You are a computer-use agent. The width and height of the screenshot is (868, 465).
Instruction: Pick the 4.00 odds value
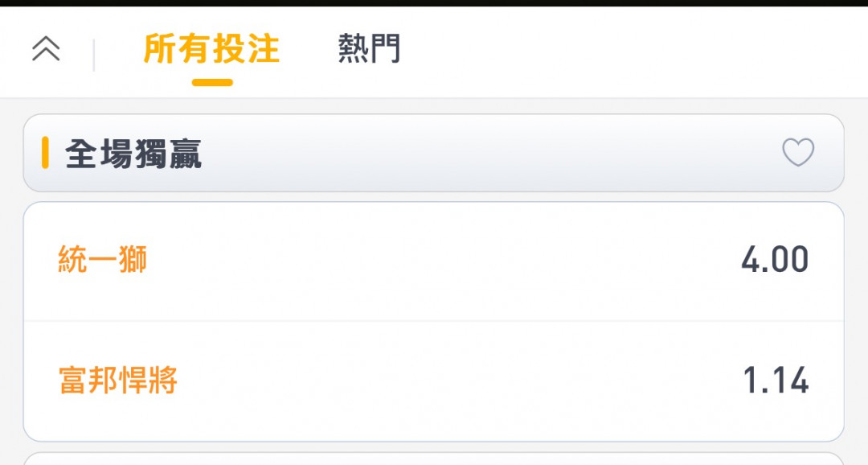click(775, 259)
